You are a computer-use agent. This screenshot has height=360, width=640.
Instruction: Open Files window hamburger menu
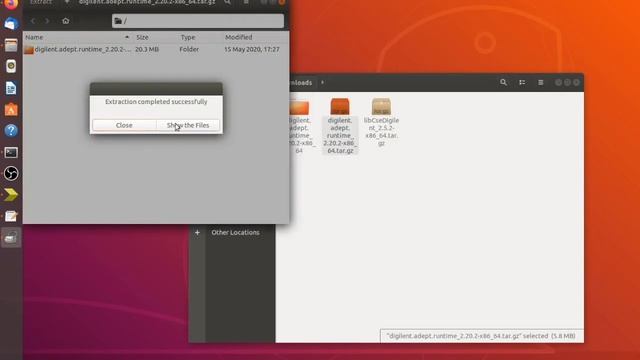tap(540, 82)
